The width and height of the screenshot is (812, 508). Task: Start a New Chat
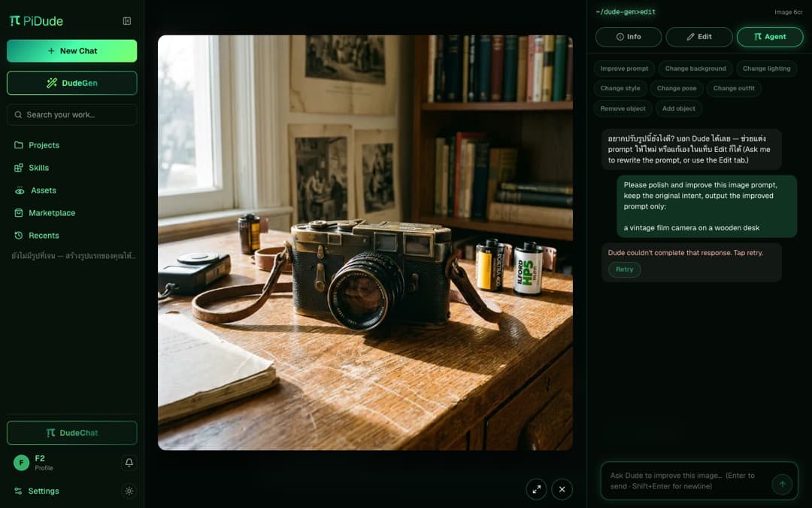point(72,51)
